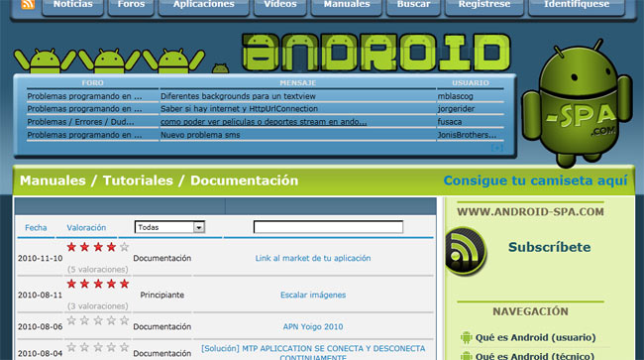Open the 'Escalar imágenes' tutorial
This screenshot has height=360, width=644.
point(313,296)
